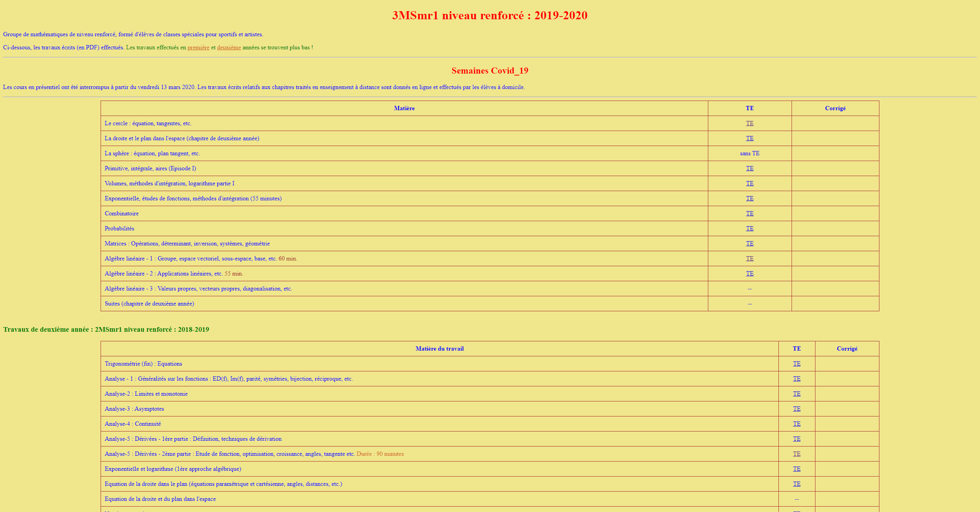Open TE for Algèbre linéaire - 2
The image size is (980, 512).
point(749,274)
